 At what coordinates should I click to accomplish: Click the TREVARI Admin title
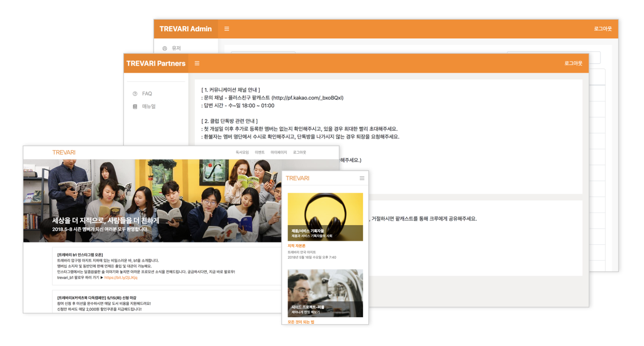[186, 29]
